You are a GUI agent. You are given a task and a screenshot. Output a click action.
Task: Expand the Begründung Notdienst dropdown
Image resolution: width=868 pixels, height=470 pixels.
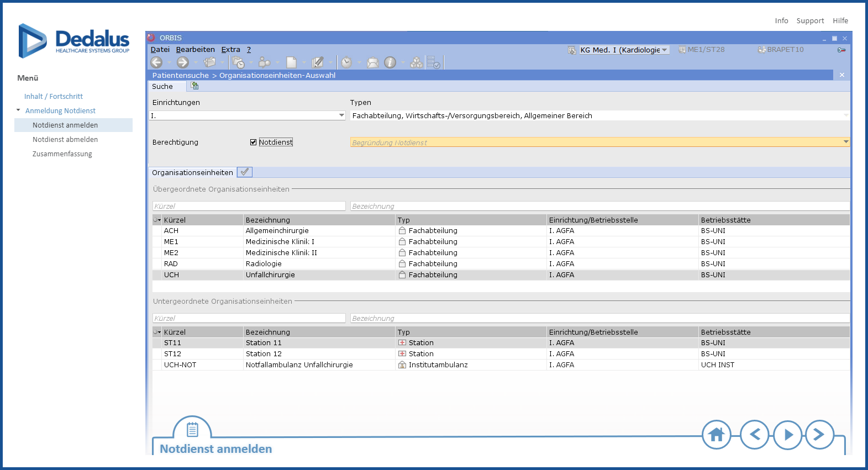point(845,142)
